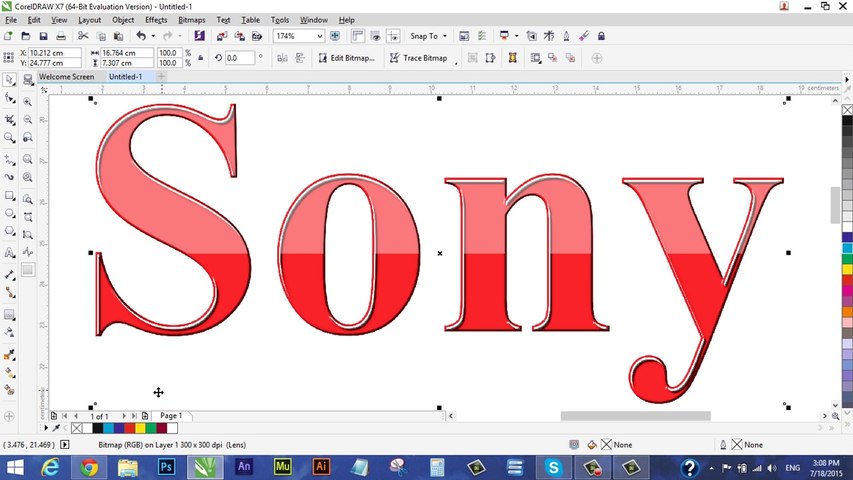
Task: Click the horizontal scrollbar thumb
Action: (x=635, y=416)
